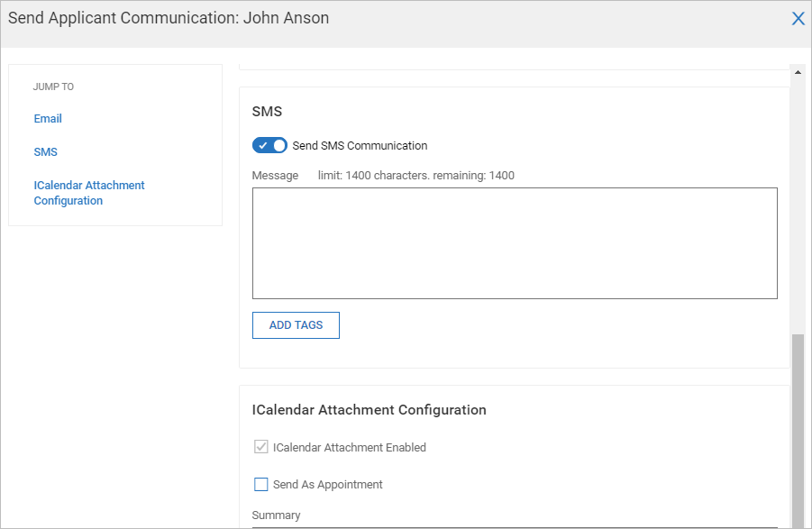Check the Send As Appointment box

261,485
